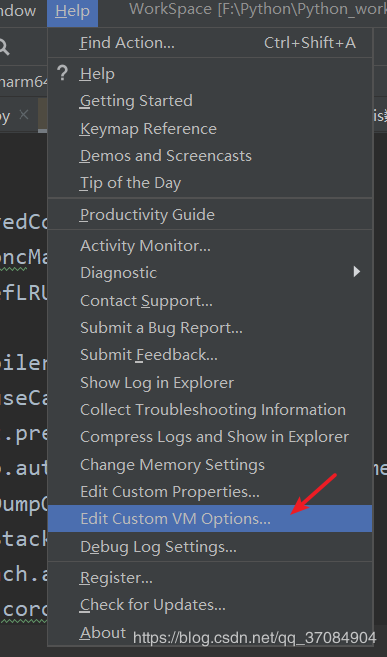Image resolution: width=387 pixels, height=657 pixels.
Task: Expand the Diagnostic submenu arrow
Action: pyautogui.click(x=356, y=272)
